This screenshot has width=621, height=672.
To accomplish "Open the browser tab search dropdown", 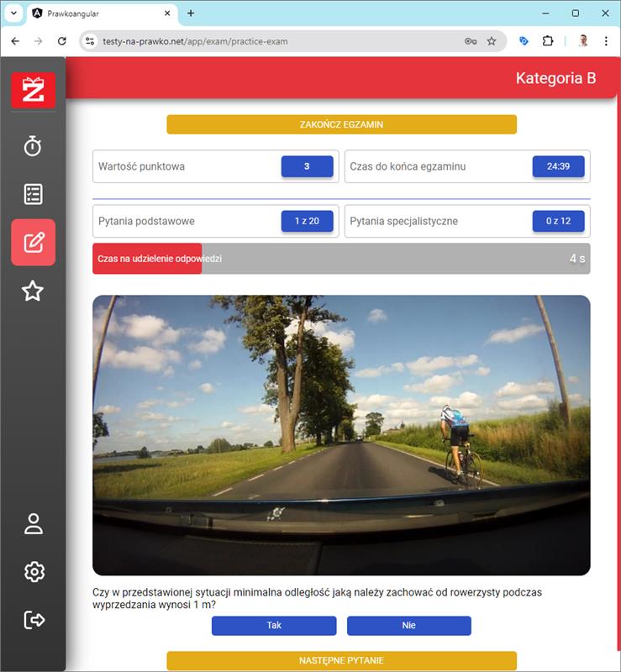I will pyautogui.click(x=13, y=13).
